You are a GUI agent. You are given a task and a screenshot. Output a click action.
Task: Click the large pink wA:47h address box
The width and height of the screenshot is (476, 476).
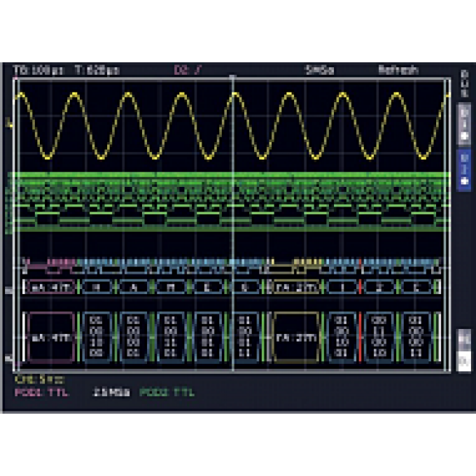click(x=51, y=337)
